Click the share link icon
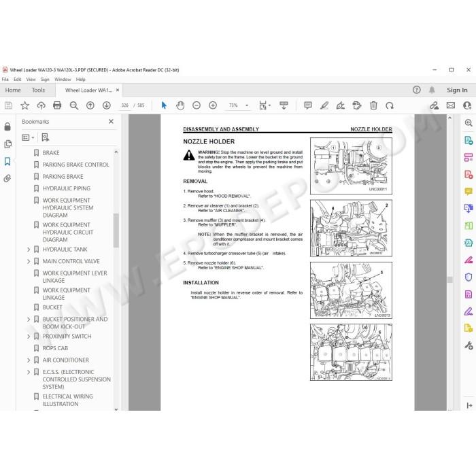 point(434,105)
